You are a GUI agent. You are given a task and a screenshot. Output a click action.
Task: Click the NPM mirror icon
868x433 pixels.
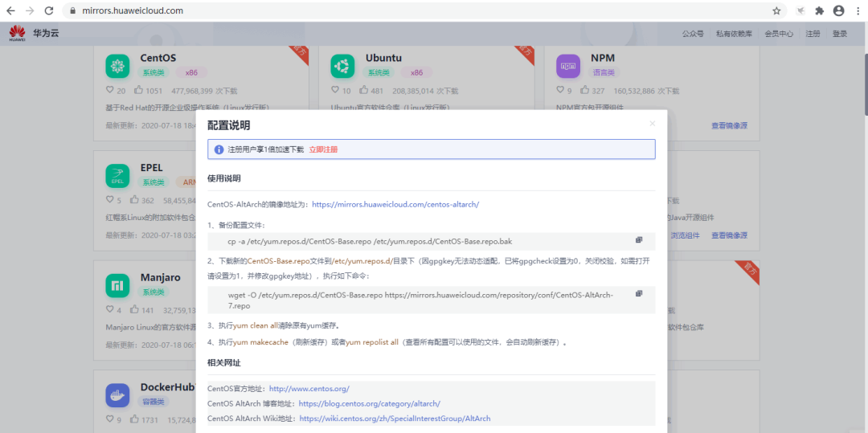click(568, 67)
